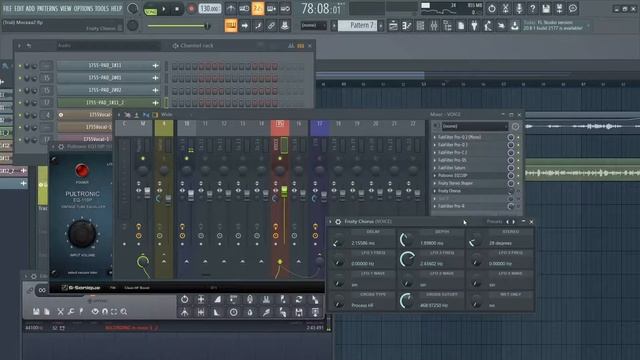This screenshot has height=360, width=640.
Task: Click the render/export audio icon
Action: tap(559, 9)
